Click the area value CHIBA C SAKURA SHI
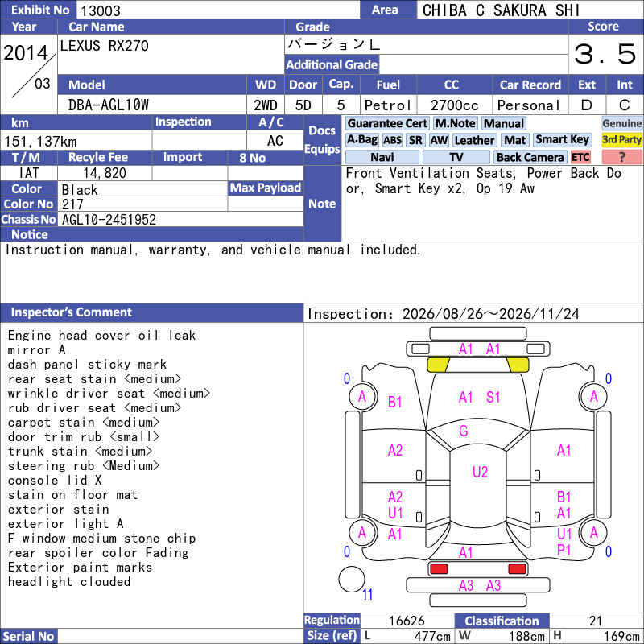 click(x=501, y=10)
